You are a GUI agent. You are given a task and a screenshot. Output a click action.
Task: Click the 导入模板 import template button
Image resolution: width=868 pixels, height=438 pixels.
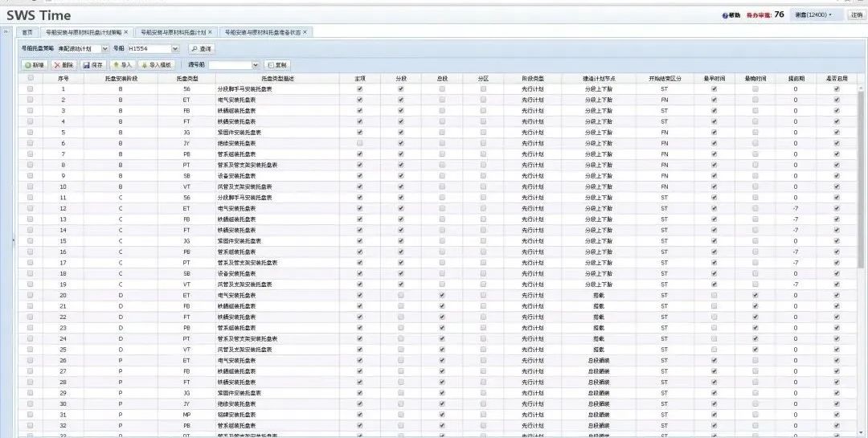tap(157, 64)
